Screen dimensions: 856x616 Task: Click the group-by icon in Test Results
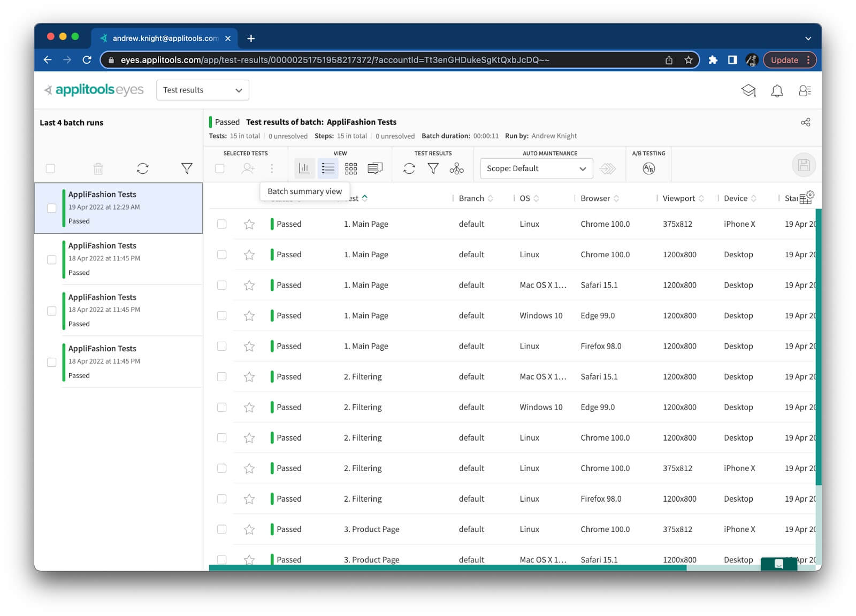point(456,168)
